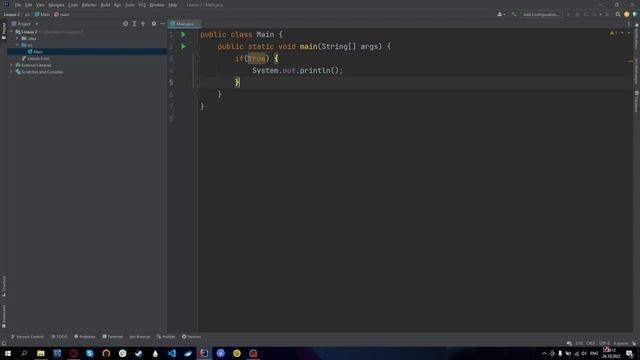
Task: Open Visual Studio Code from taskbar
Action: pos(171,353)
